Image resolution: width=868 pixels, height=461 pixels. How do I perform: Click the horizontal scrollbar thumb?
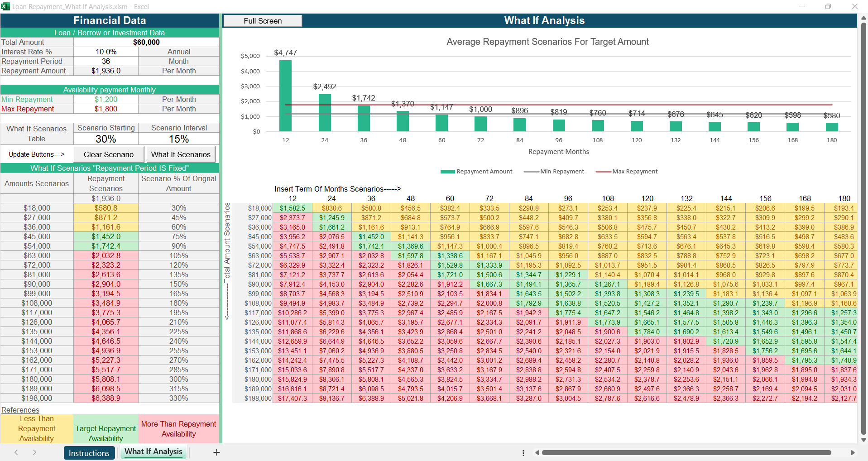pyautogui.click(x=686, y=452)
